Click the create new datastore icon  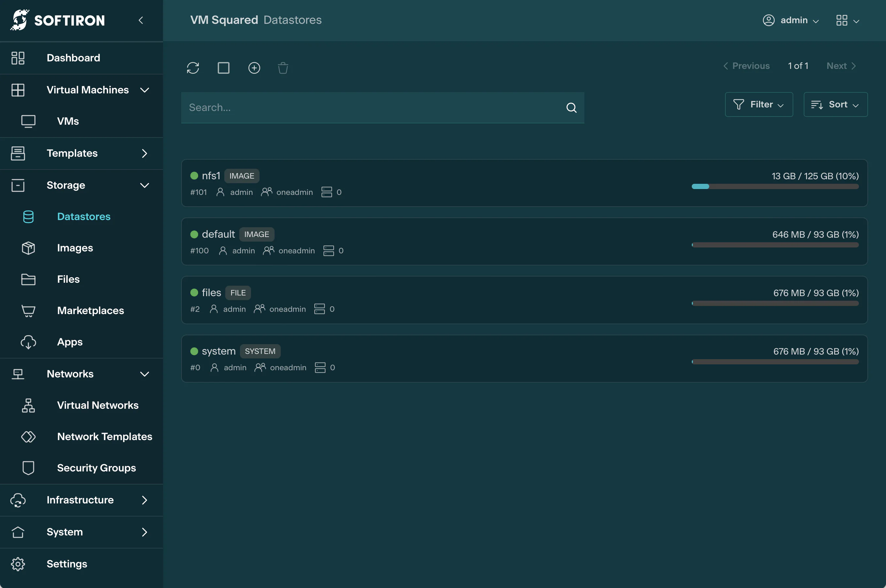(x=255, y=68)
